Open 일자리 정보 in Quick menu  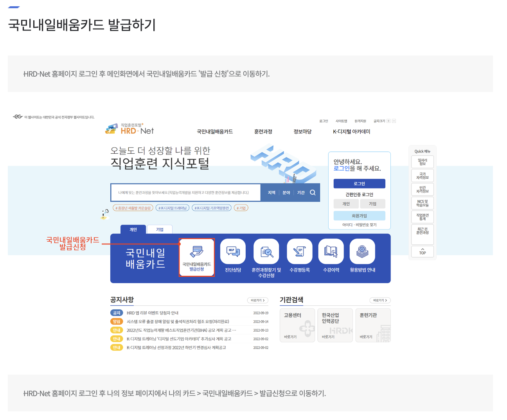(422, 162)
